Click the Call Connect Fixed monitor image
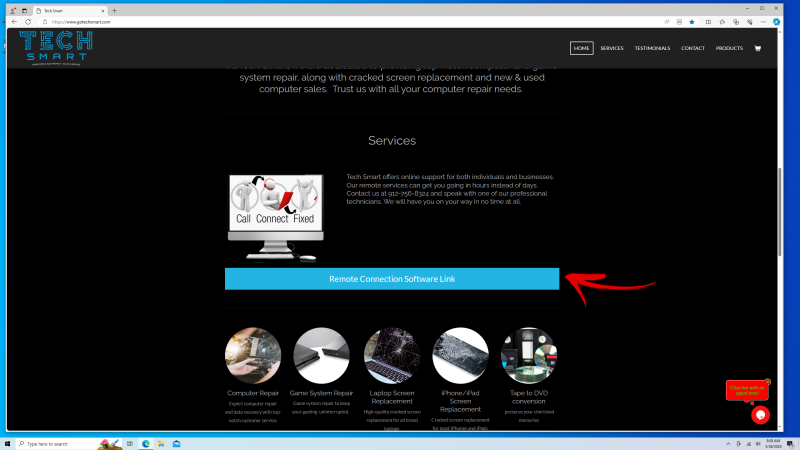The height and width of the screenshot is (450, 800). pos(276,218)
